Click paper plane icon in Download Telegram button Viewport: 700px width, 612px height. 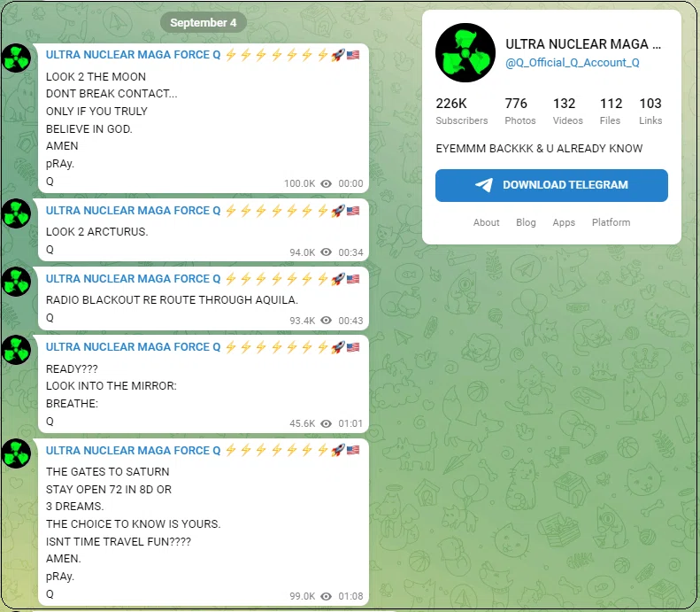484,184
